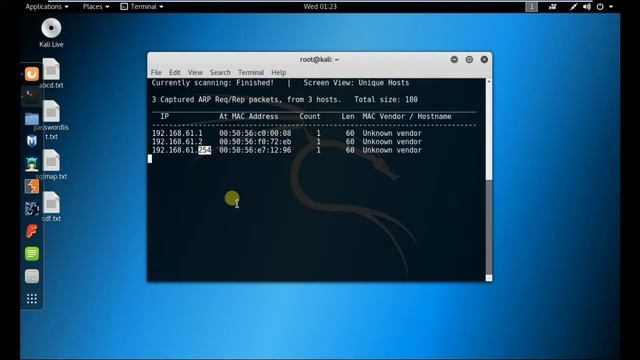Viewport: 640px width, 360px height.
Task: Open Firefox from the dock
Action: tap(32, 74)
